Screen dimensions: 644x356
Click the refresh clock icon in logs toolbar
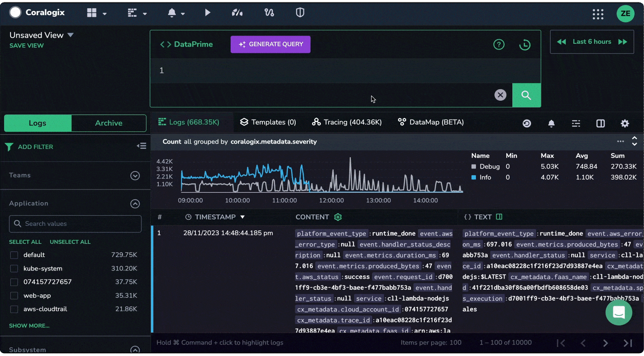527,123
